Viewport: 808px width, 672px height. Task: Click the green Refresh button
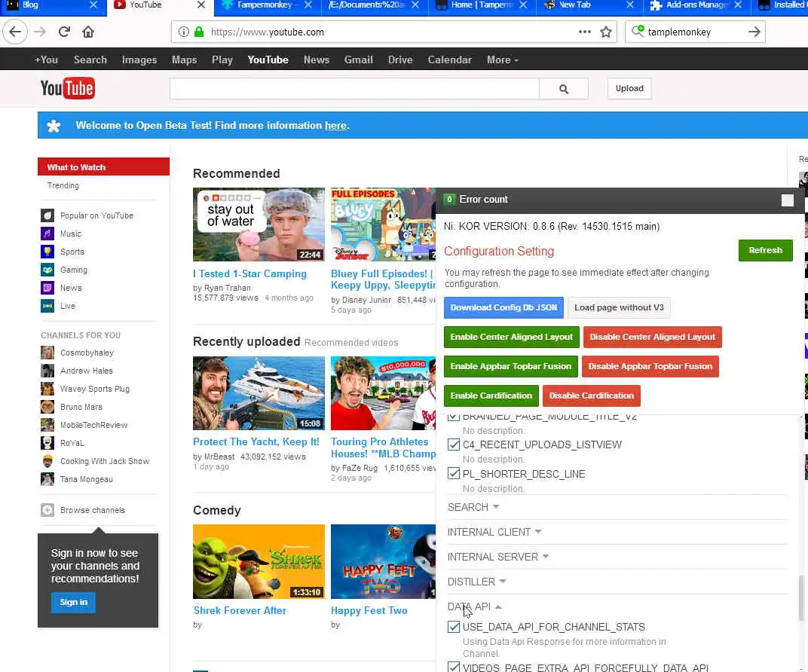(x=765, y=250)
